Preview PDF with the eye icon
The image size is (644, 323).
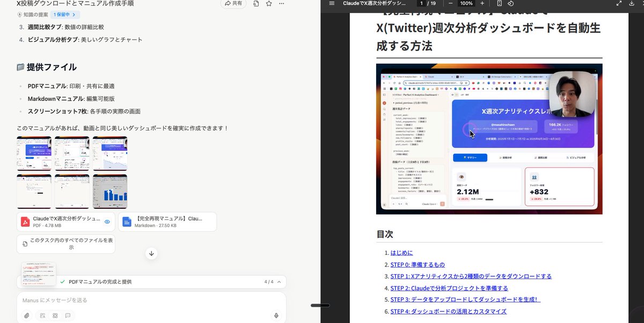pos(107,222)
